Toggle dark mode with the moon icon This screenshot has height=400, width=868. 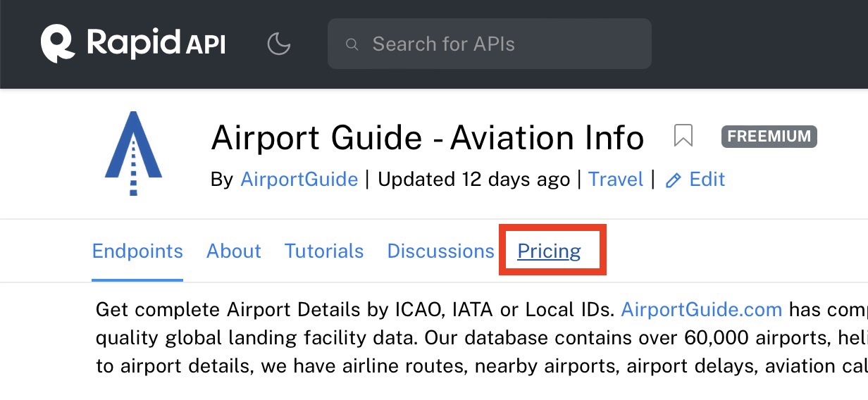pyautogui.click(x=279, y=44)
